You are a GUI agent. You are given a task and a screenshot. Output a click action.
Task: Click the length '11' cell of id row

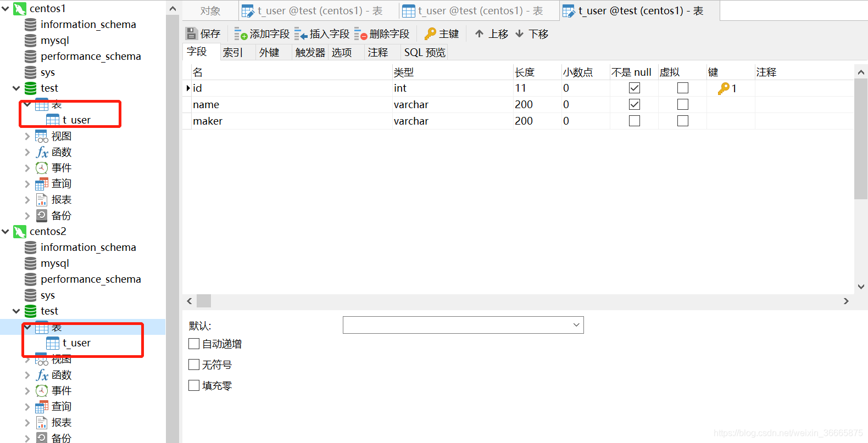pos(537,88)
